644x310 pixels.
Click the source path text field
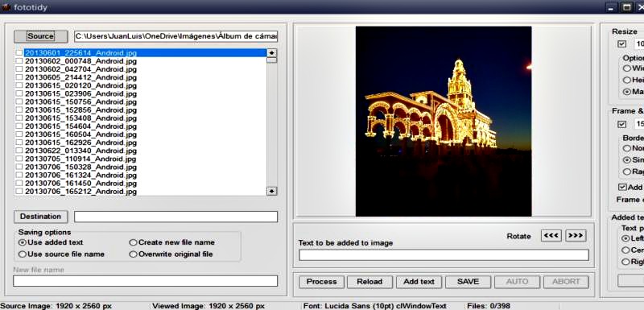(175, 36)
